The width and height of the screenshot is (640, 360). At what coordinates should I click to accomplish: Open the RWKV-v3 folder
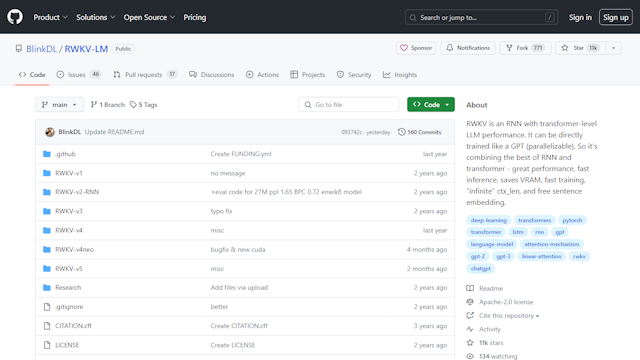(x=69, y=211)
